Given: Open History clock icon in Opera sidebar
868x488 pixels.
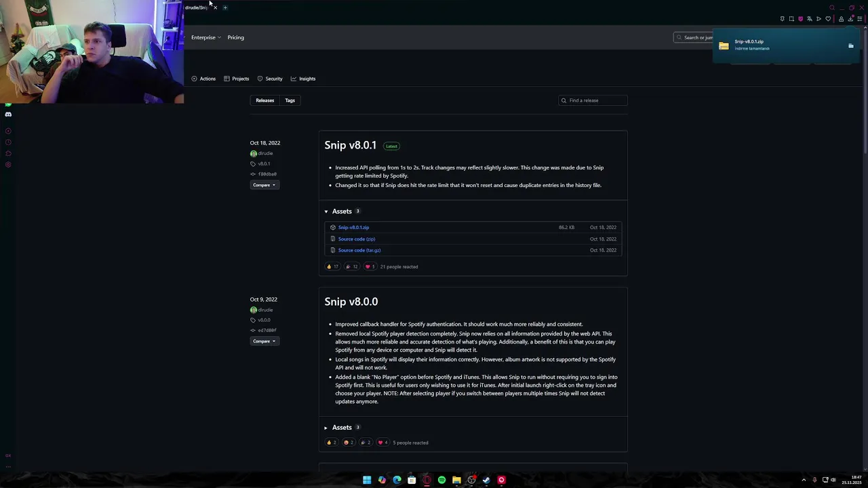Looking at the screenshot, I should pyautogui.click(x=8, y=142).
